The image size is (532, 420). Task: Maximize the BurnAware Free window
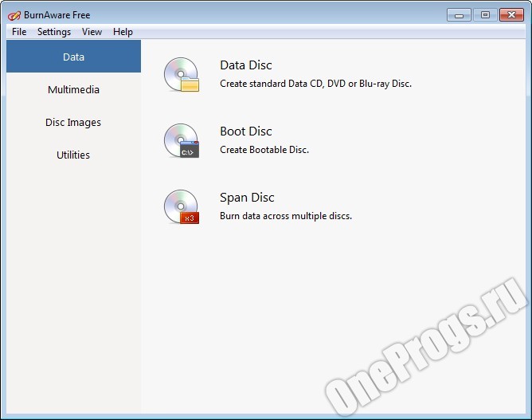click(x=485, y=15)
